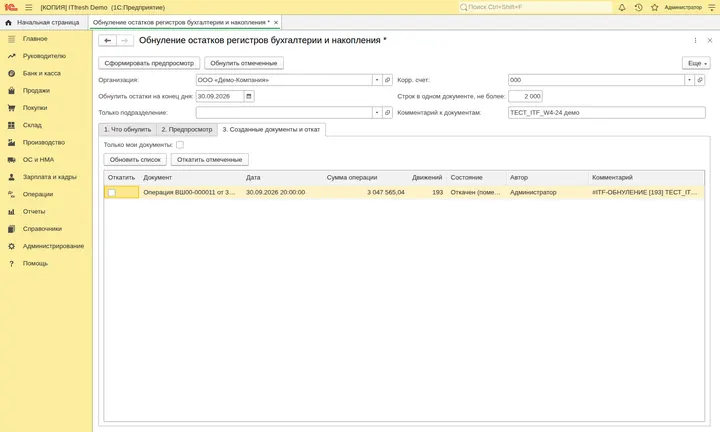
Task: Click the home icon of Начальная страница
Action: click(8, 22)
